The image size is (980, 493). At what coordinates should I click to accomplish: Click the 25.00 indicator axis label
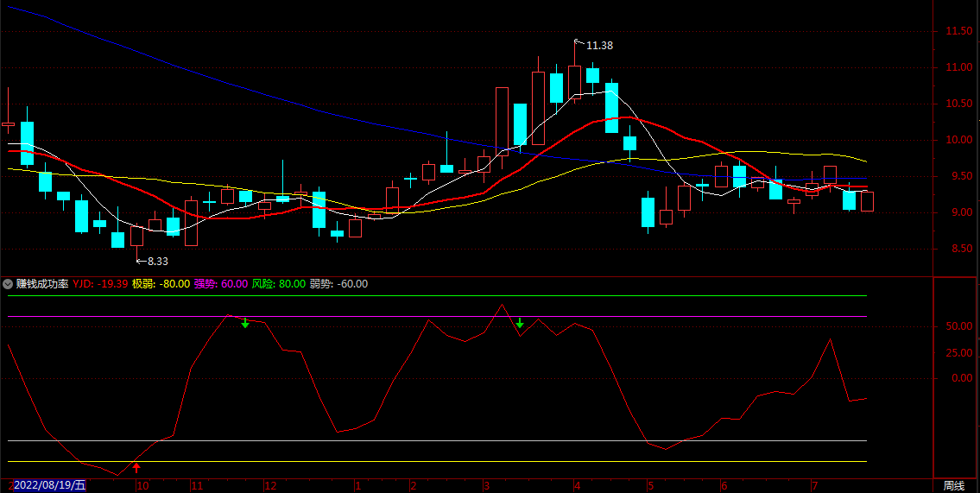(958, 353)
